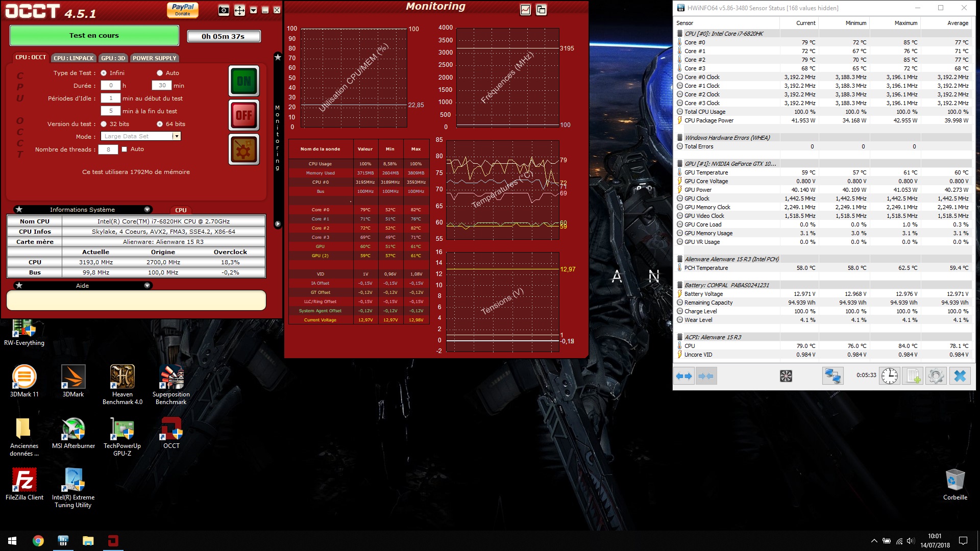Open OCCT settings via the orange gear button
Viewport: 980px width, 551px height.
coord(244,149)
